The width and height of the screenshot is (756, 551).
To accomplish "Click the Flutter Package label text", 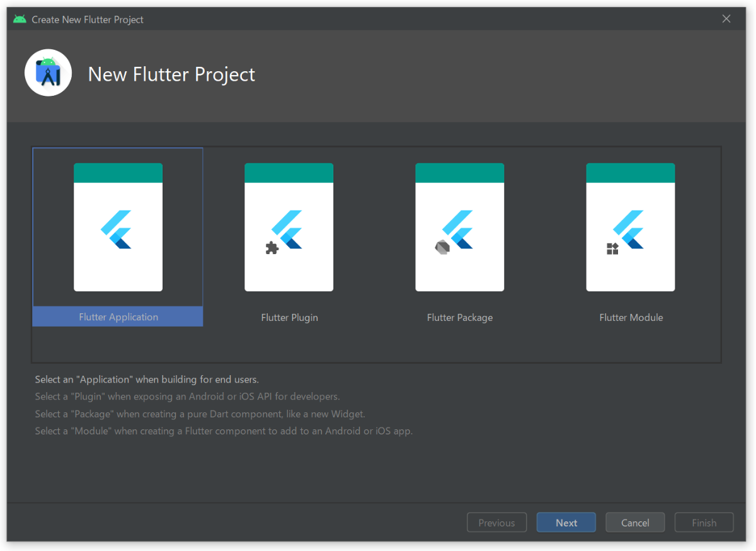I will pos(459,317).
